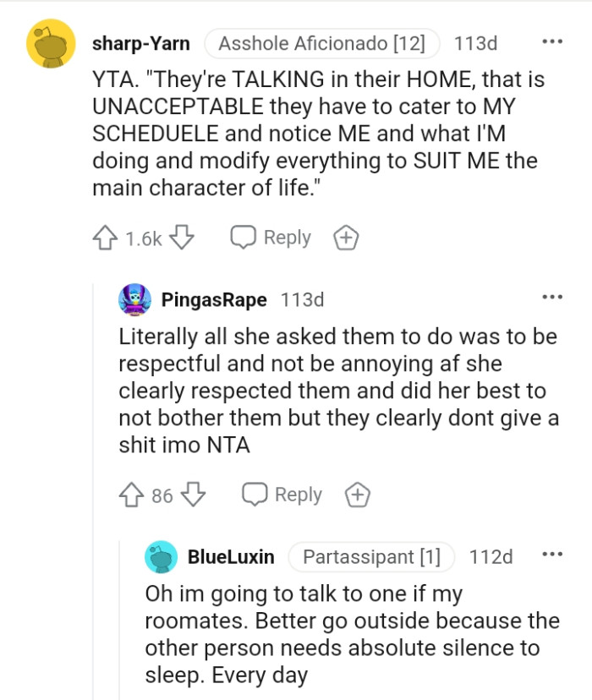
Task: Open the overflow menu on sharp-Yarn's comment
Action: (x=554, y=40)
